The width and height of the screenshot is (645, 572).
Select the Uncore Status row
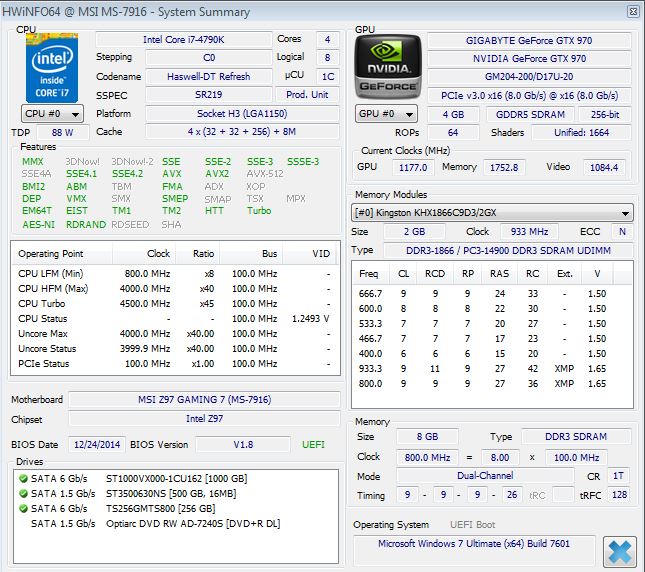175,349
